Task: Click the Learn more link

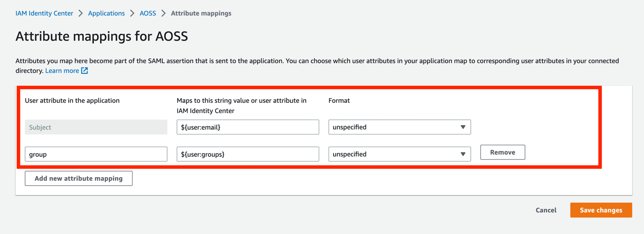Action: (x=62, y=71)
